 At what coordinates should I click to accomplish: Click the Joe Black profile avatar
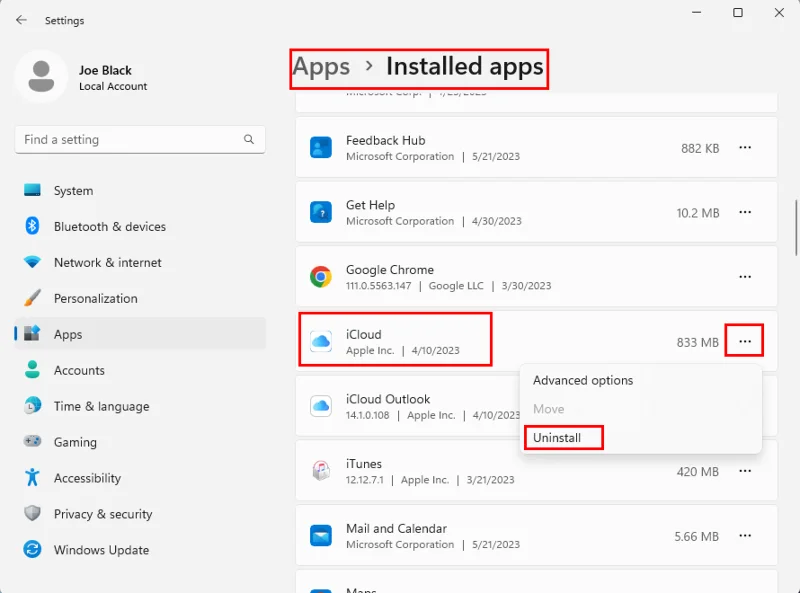pyautogui.click(x=41, y=77)
